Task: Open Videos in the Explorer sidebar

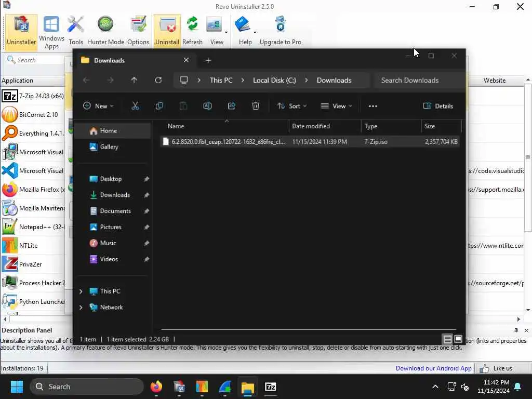Action: (113, 259)
